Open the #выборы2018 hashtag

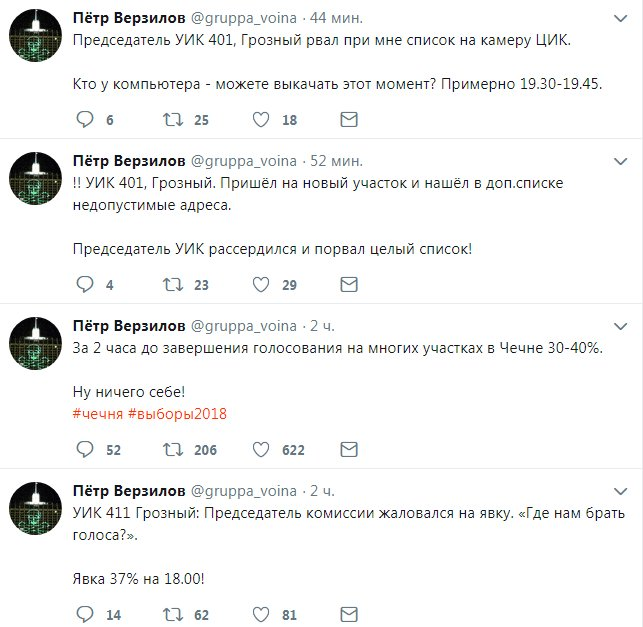(177, 414)
